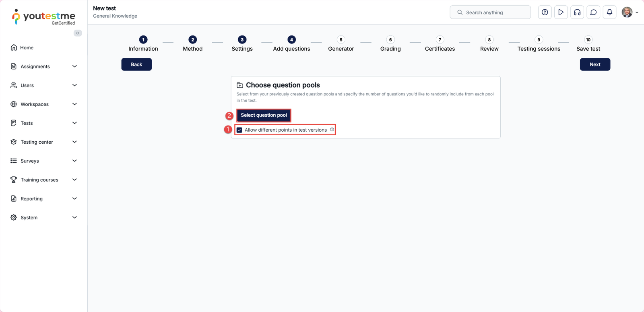Click the Next button

[x=594, y=64]
